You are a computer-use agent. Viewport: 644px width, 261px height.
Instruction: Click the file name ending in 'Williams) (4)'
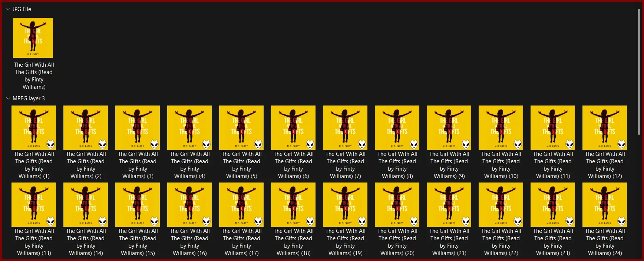(190, 165)
